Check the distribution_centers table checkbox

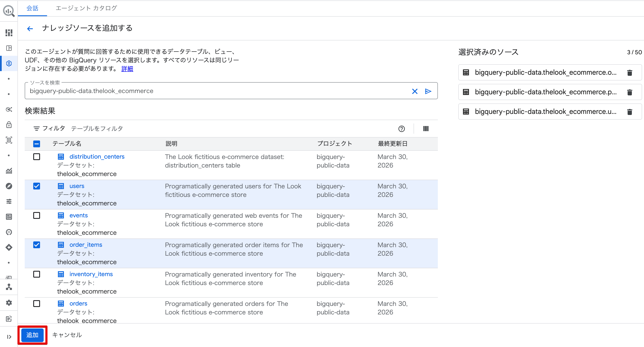coord(36,157)
